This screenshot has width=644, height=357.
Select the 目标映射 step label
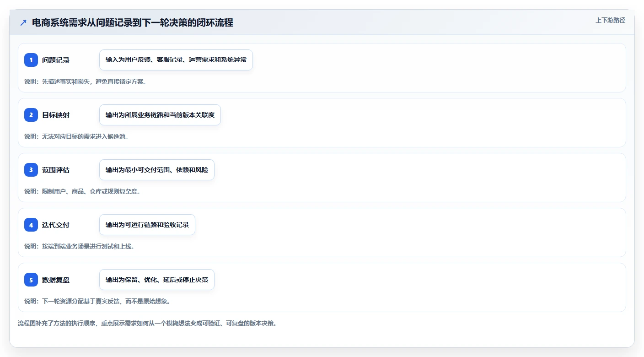tap(56, 115)
